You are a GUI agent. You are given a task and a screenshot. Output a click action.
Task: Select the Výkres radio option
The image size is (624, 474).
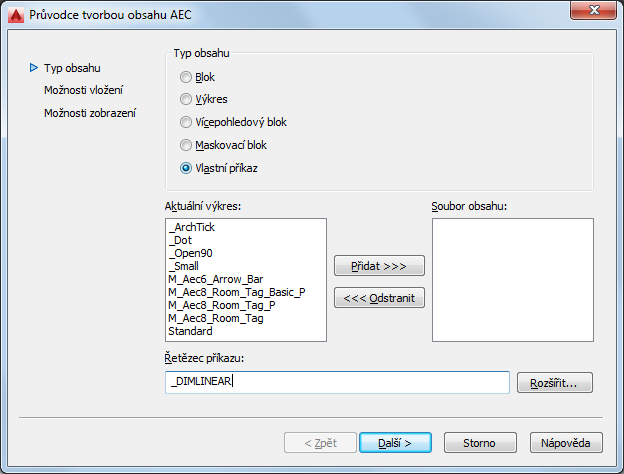[x=186, y=99]
